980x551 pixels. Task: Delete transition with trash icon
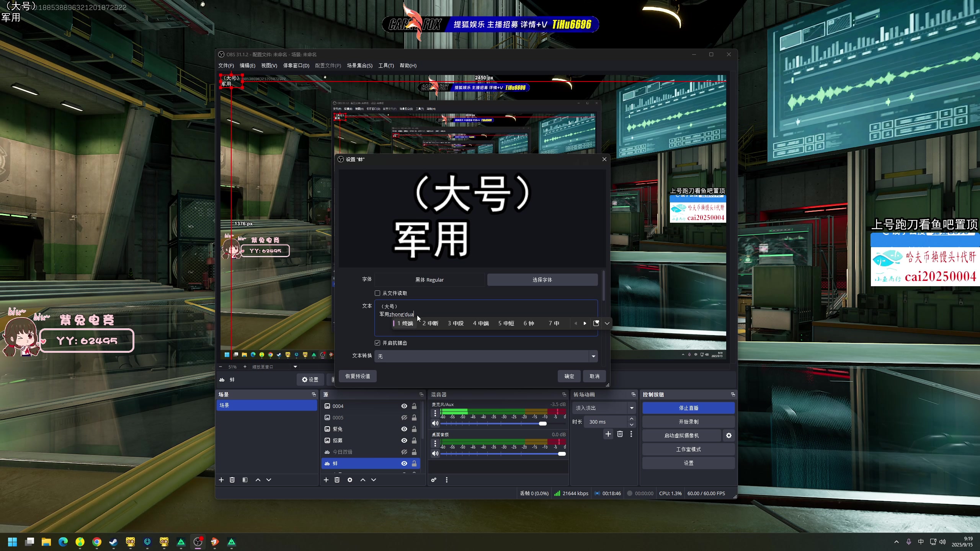click(620, 434)
